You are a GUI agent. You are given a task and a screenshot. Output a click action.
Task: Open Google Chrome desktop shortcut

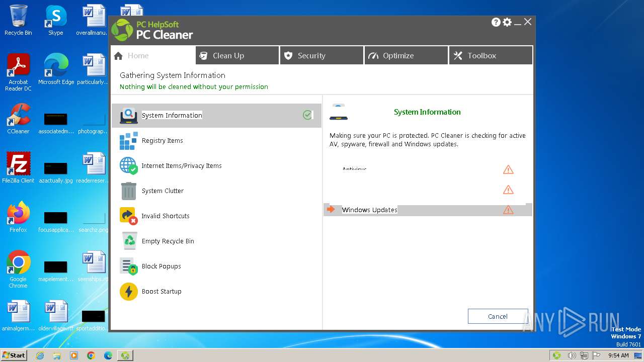click(x=18, y=269)
